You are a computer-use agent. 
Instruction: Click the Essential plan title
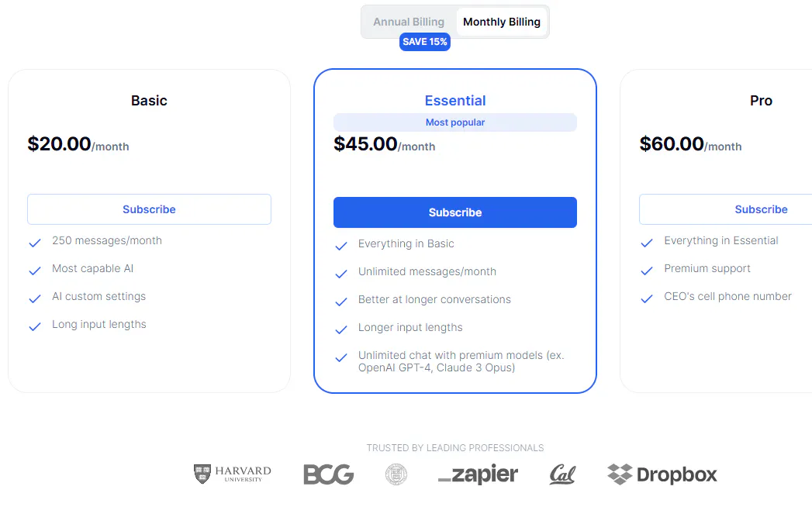(x=455, y=101)
